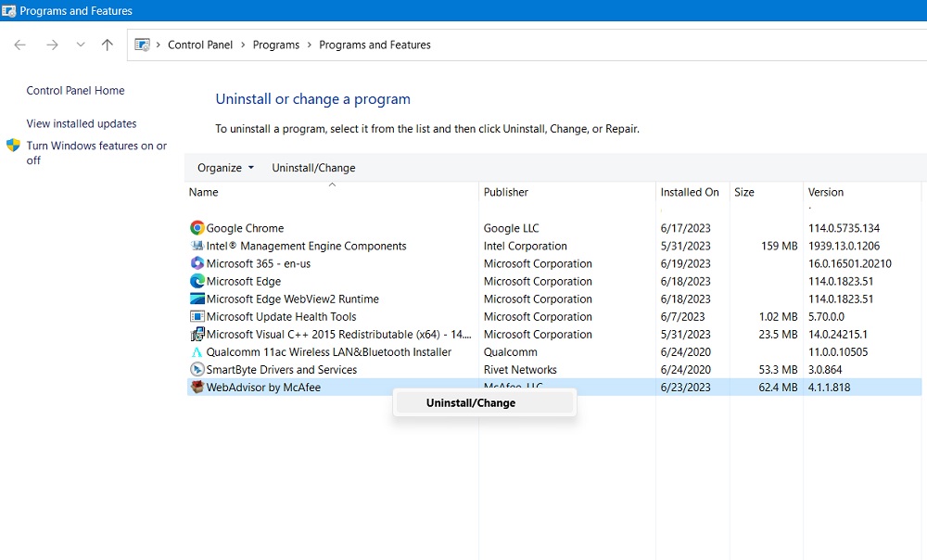This screenshot has height=560, width=927.
Task: Navigate to Control Panel via the breadcrumb
Action: [200, 44]
